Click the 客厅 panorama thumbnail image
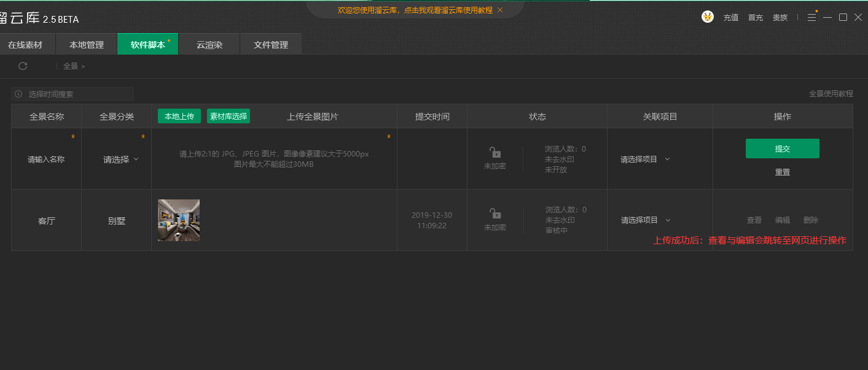 click(x=178, y=220)
